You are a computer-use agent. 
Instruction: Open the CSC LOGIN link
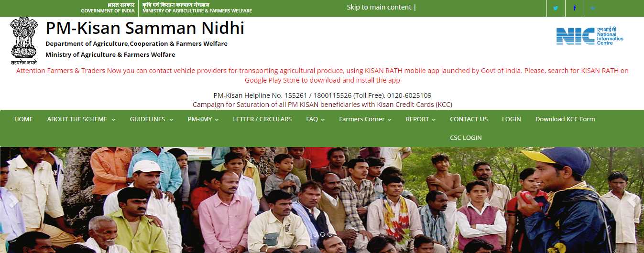466,137
